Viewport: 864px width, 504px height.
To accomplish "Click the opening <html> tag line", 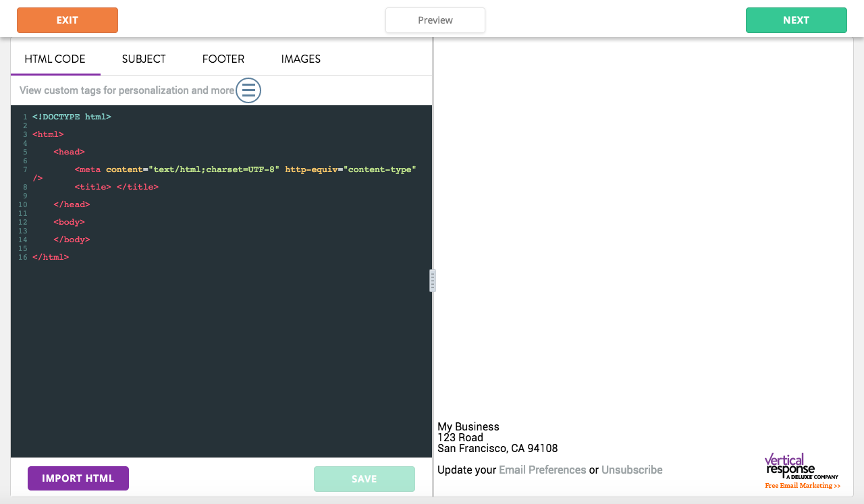I will tap(48, 134).
